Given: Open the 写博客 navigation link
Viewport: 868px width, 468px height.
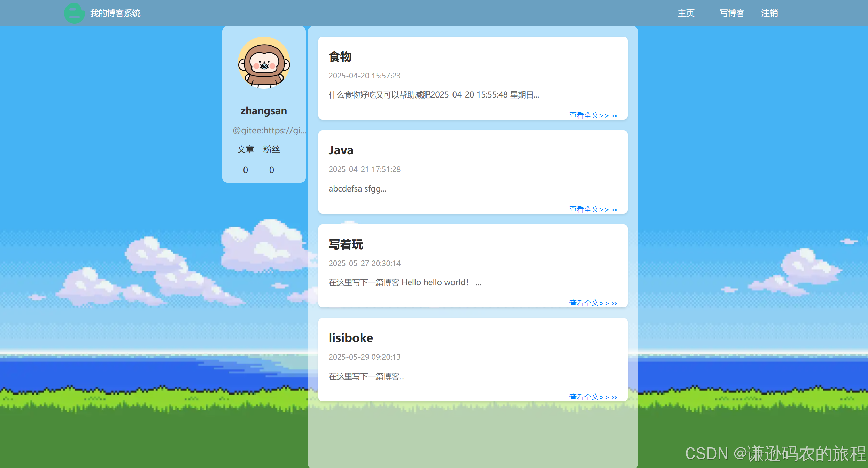Looking at the screenshot, I should pos(732,13).
